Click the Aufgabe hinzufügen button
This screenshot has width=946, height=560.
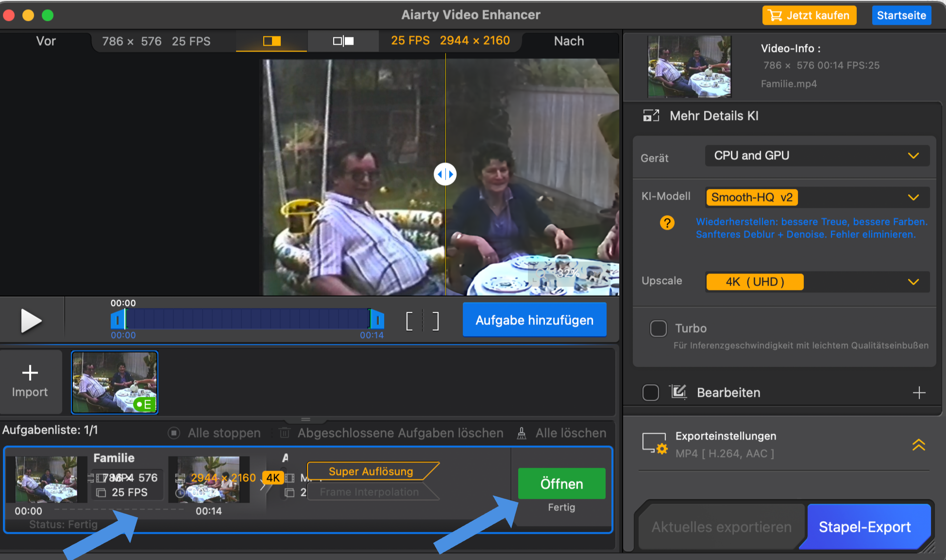[534, 320]
